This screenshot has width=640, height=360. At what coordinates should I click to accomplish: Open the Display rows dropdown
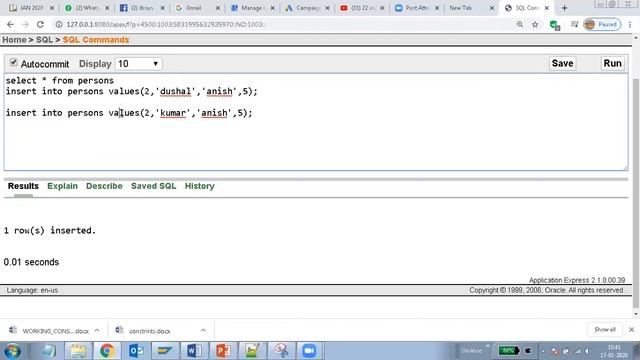(x=138, y=64)
